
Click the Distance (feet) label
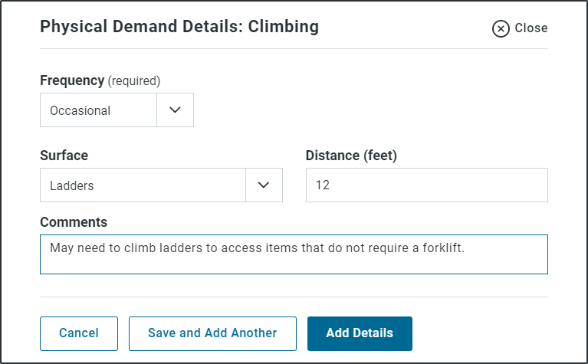(x=351, y=156)
